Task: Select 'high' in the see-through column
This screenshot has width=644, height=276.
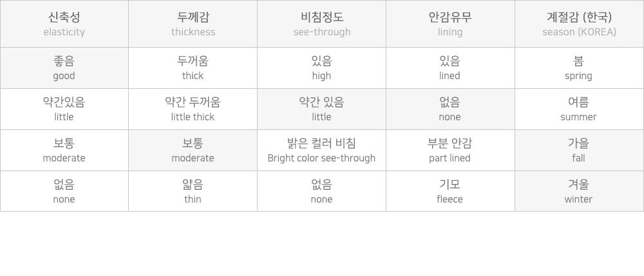Action: pyautogui.click(x=321, y=68)
